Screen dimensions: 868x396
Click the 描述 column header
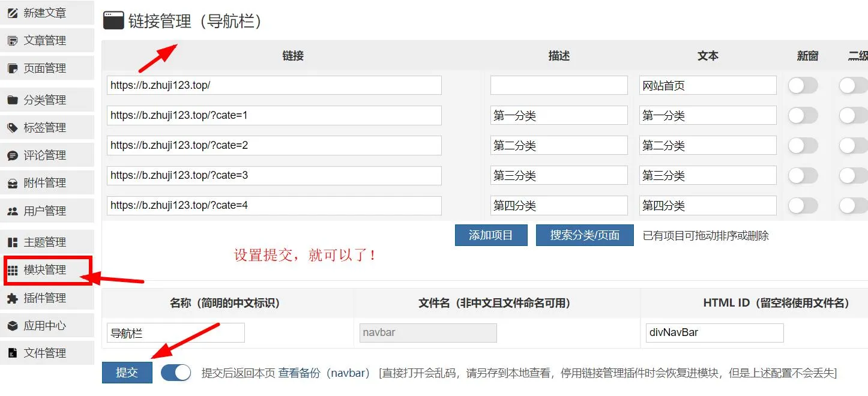click(559, 56)
